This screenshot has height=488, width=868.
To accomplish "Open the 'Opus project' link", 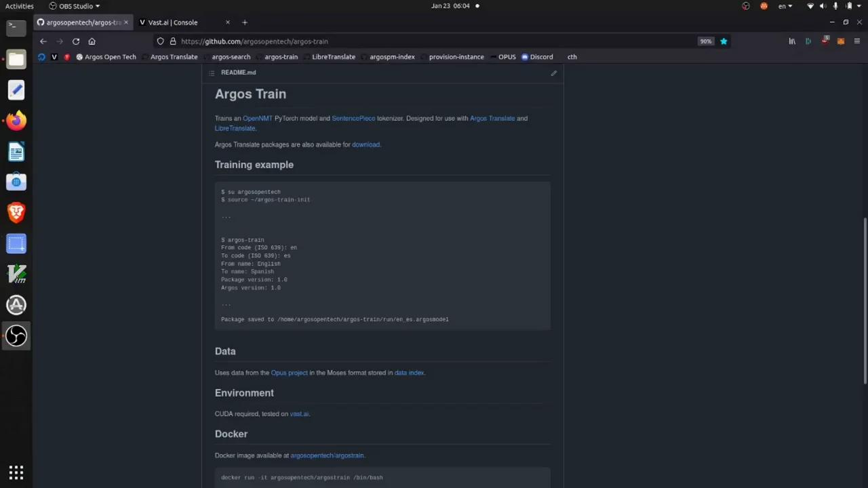I will (x=290, y=372).
